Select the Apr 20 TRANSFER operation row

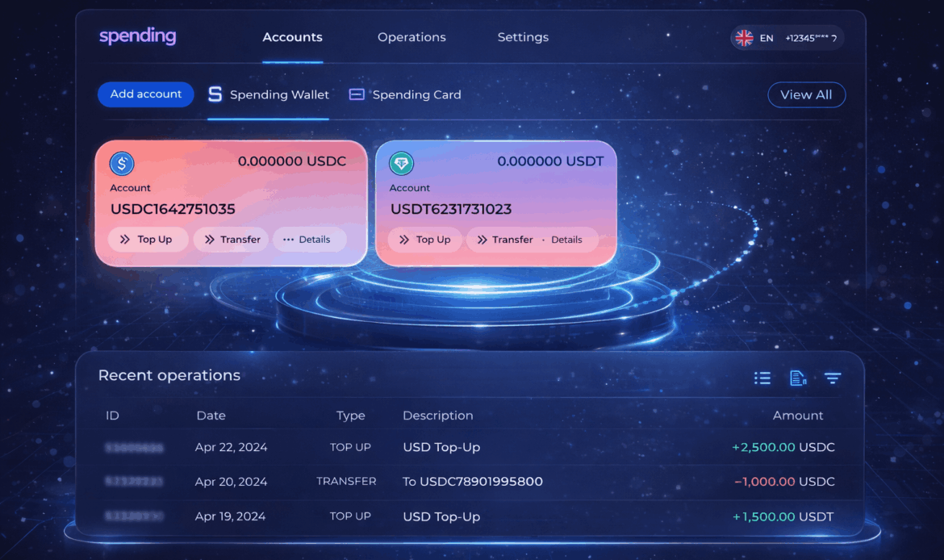click(470, 482)
